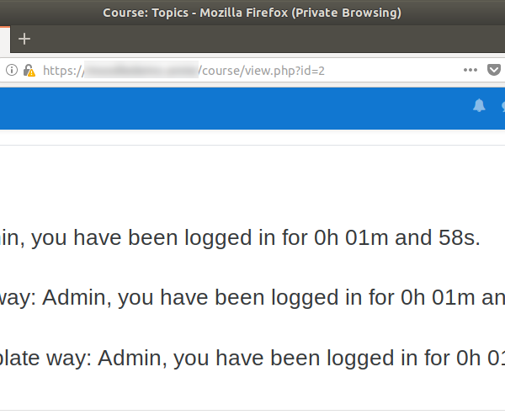The width and height of the screenshot is (505, 420).
Task: Click the /course/view.php?id=2 path in the URL
Action: click(x=262, y=71)
